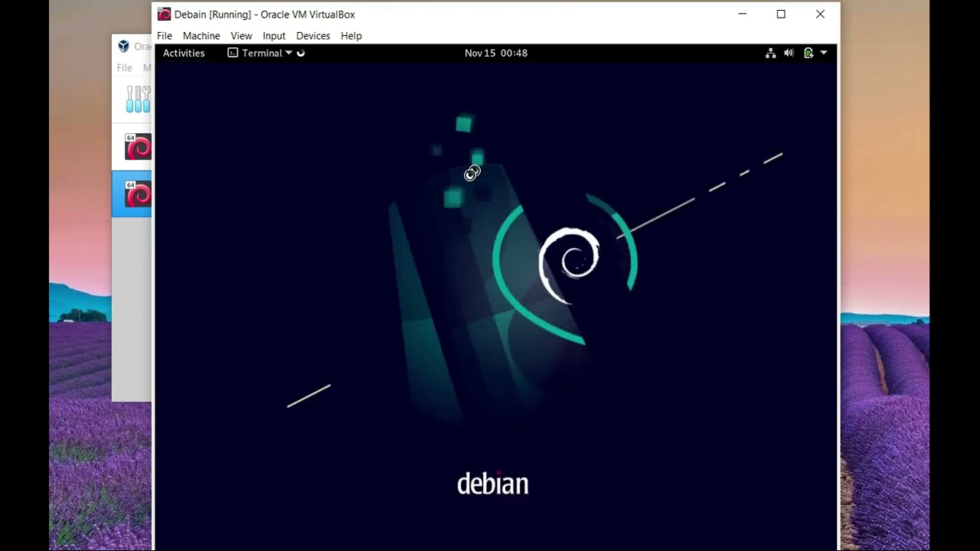
Task: Click the battery status icon
Action: [x=808, y=53]
